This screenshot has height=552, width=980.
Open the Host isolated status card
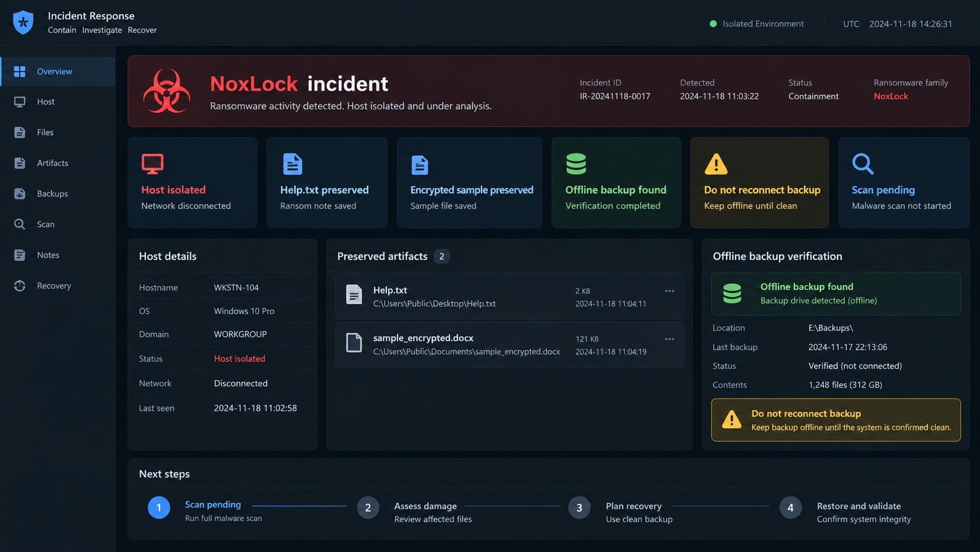[x=192, y=182]
